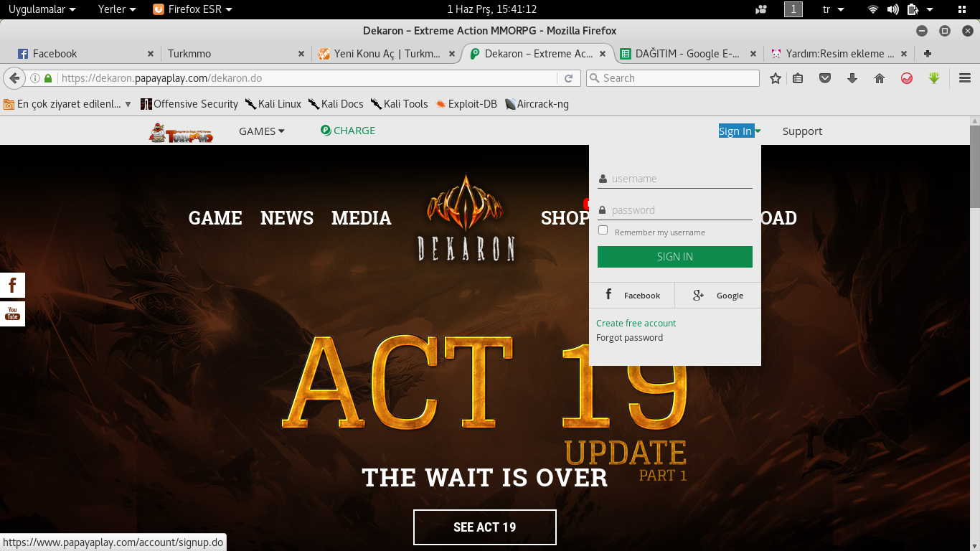Click the green SIGN IN button
This screenshot has height=551, width=980.
coord(675,257)
